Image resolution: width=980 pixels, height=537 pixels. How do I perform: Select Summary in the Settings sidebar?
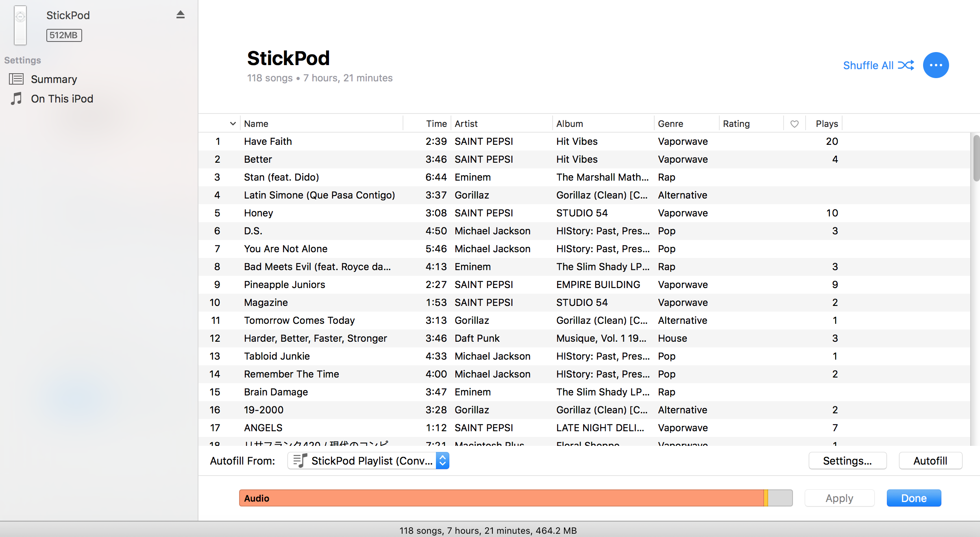point(54,79)
